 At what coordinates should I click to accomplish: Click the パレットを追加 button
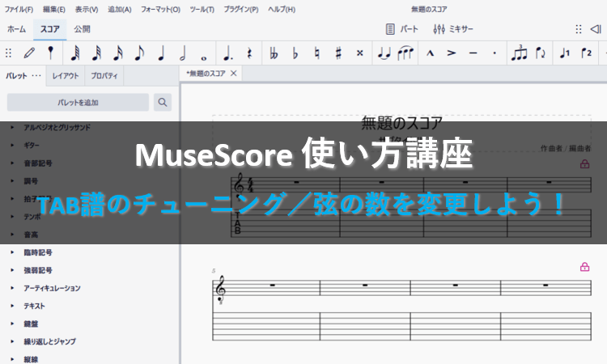pyautogui.click(x=78, y=103)
